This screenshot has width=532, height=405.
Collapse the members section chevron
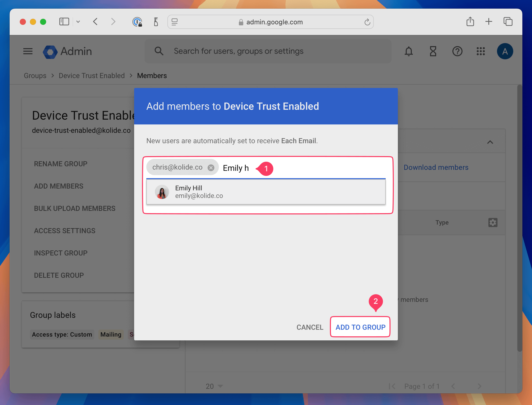[490, 142]
